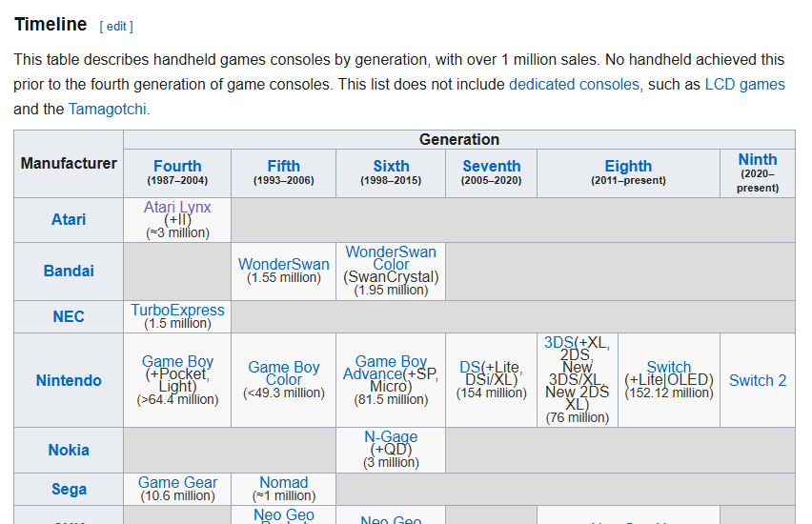Click the Generation table header

[x=458, y=140]
